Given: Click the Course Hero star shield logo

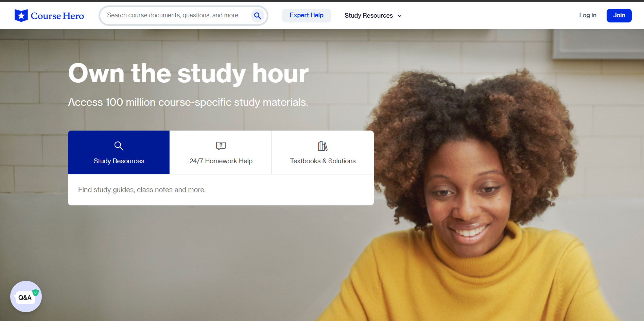Looking at the screenshot, I should point(21,16).
